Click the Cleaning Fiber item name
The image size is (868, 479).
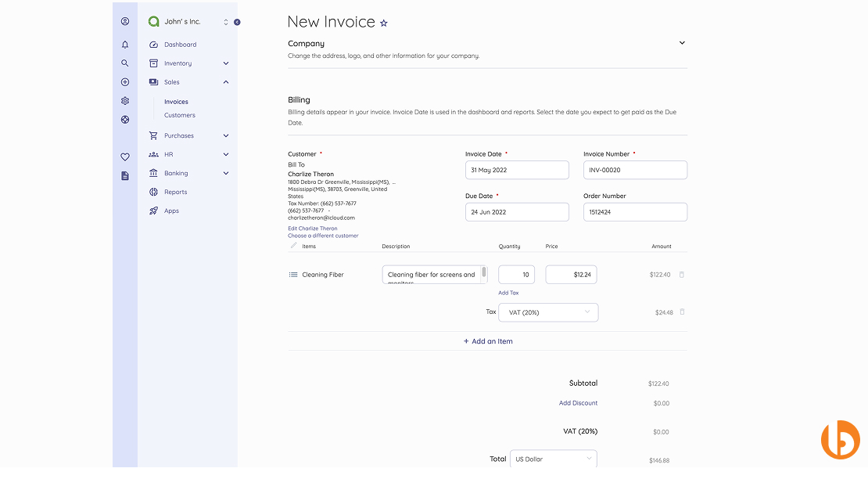[x=323, y=275]
